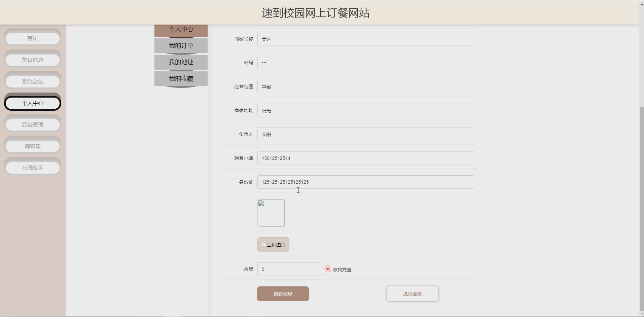This screenshot has width=644, height=317.
Task: Click the 余额 label
Action: tap(248, 269)
